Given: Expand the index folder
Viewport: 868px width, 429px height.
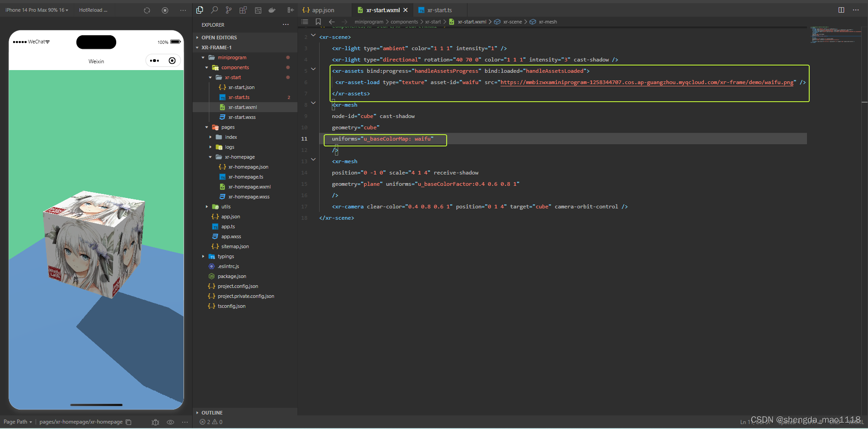Looking at the screenshot, I should coord(210,137).
